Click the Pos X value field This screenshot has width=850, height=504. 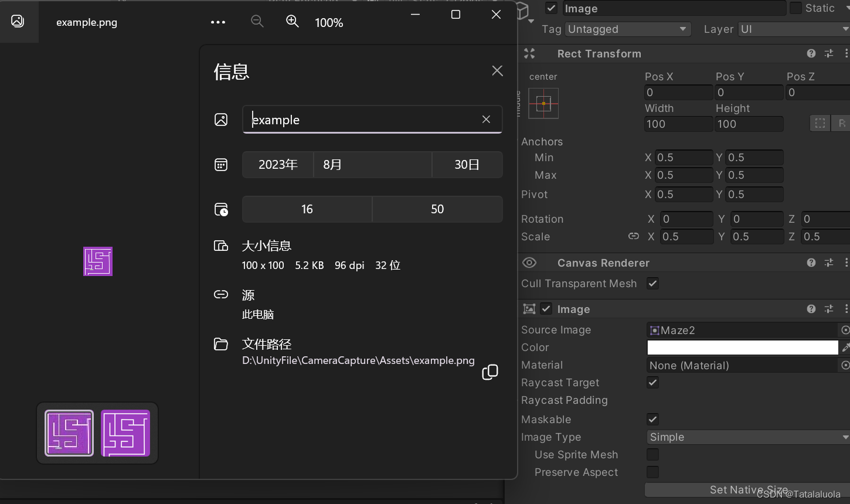(x=678, y=93)
